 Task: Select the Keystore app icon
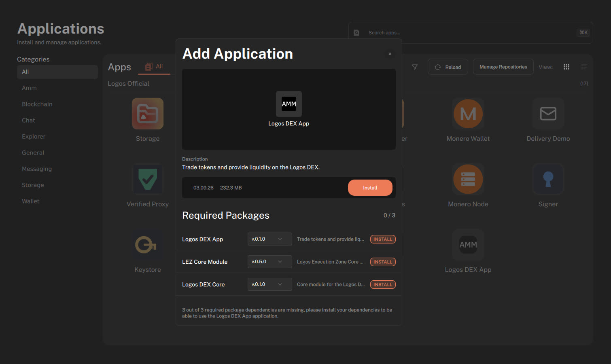148,245
